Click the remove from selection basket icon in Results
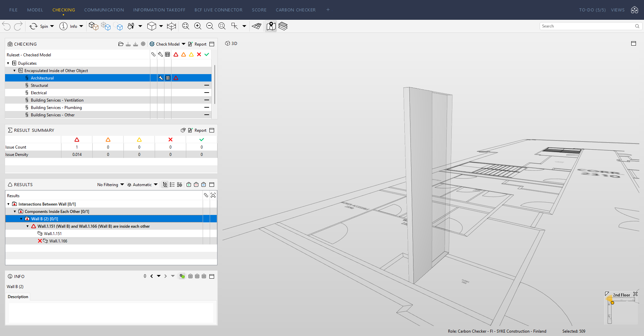The width and height of the screenshot is (644, 336). point(196,185)
